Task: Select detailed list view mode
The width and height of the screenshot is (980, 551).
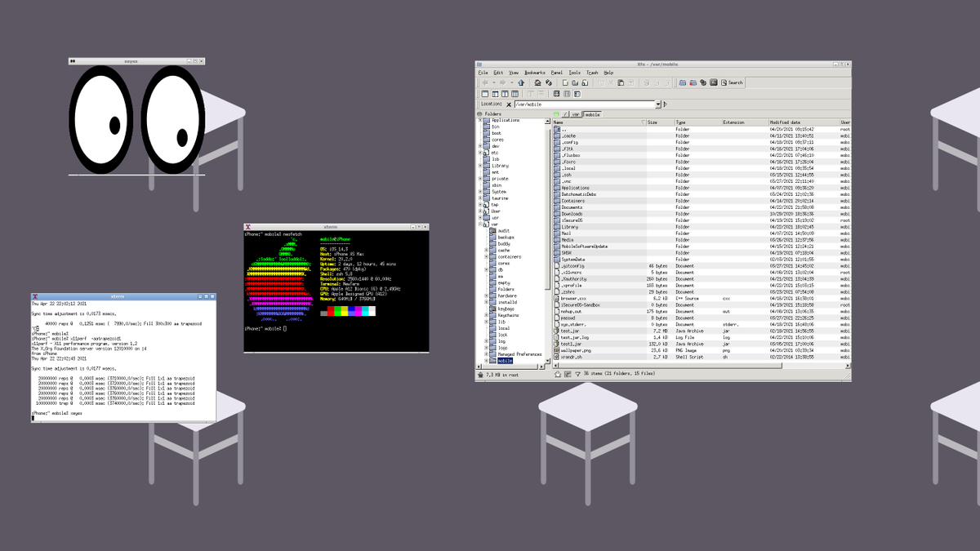Action: (x=577, y=94)
